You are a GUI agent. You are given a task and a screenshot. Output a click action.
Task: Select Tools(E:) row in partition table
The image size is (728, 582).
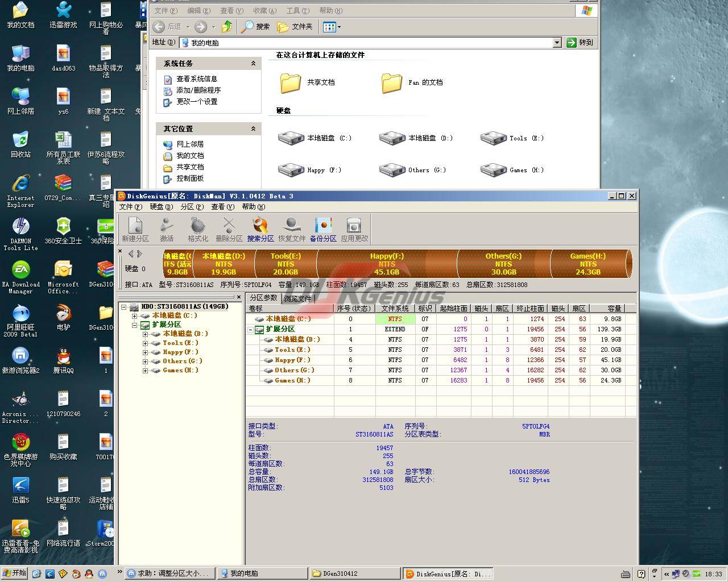pos(441,350)
